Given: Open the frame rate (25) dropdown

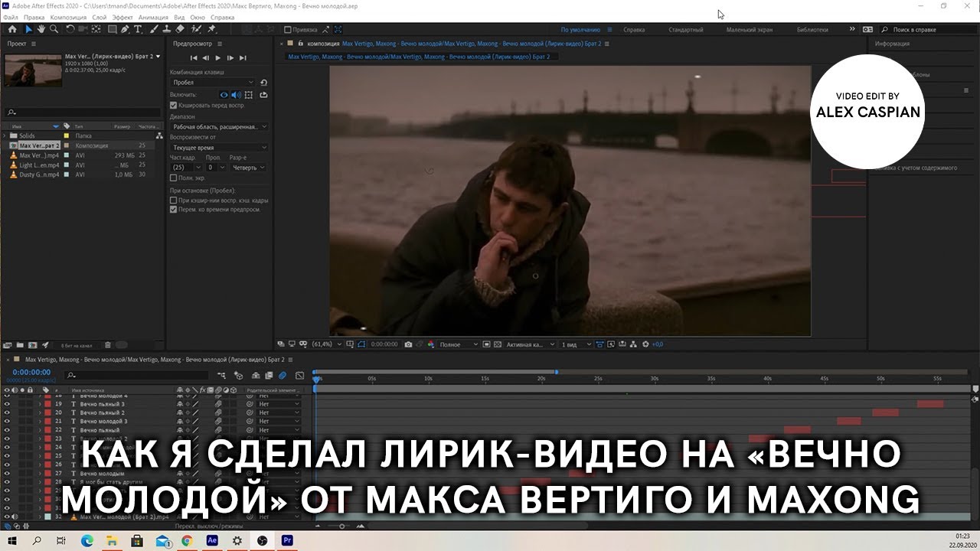Looking at the screenshot, I should click(186, 167).
